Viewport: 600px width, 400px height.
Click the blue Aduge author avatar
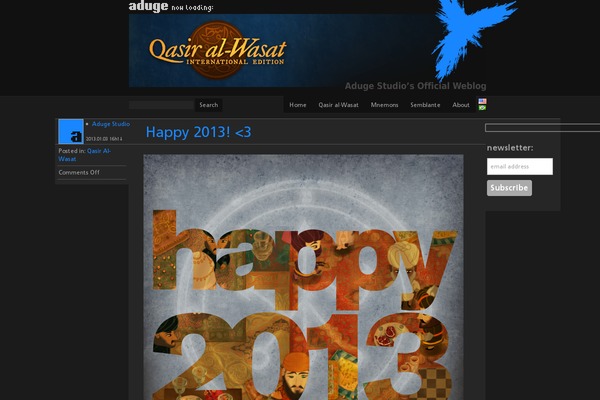click(71, 131)
